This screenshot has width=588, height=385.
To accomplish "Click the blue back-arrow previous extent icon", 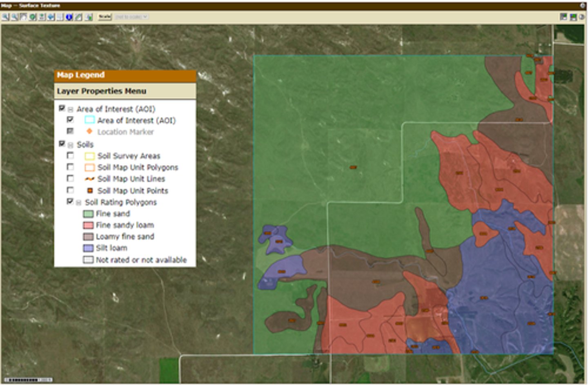I will pos(51,17).
